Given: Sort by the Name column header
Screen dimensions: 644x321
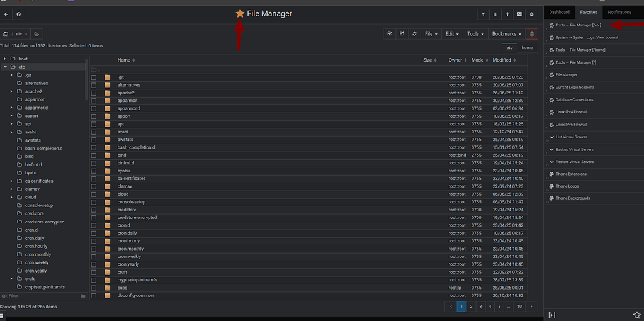Looking at the screenshot, I should tap(126, 60).
